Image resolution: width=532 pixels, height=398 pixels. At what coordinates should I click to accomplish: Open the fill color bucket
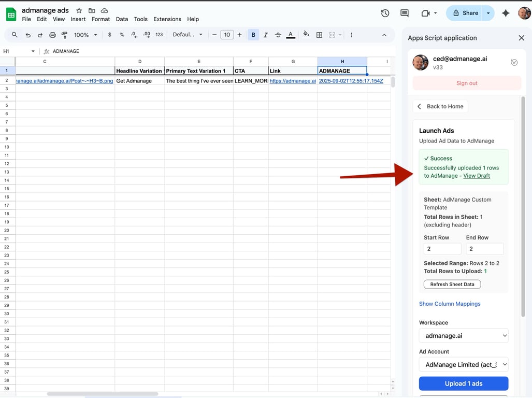[306, 34]
